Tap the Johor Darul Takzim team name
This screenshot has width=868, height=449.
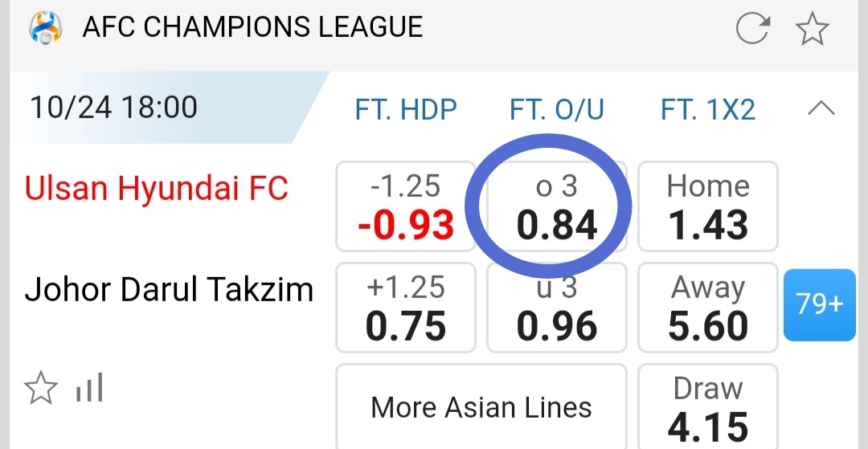tap(169, 289)
